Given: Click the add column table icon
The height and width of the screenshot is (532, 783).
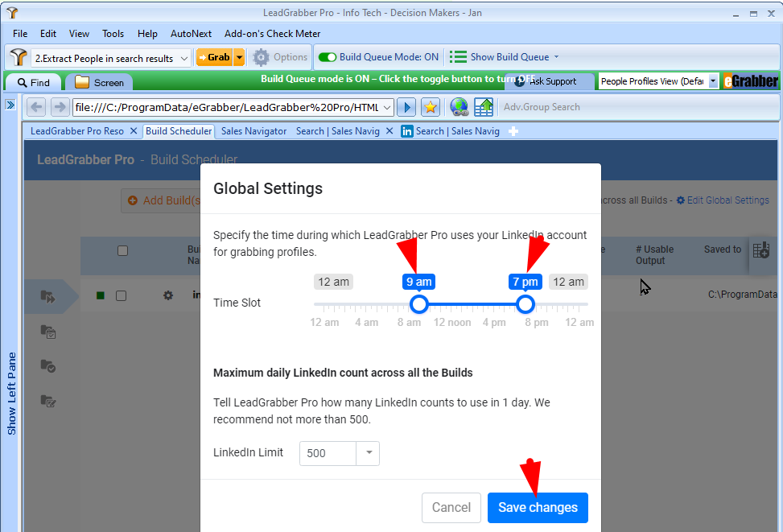Looking at the screenshot, I should (x=761, y=250).
